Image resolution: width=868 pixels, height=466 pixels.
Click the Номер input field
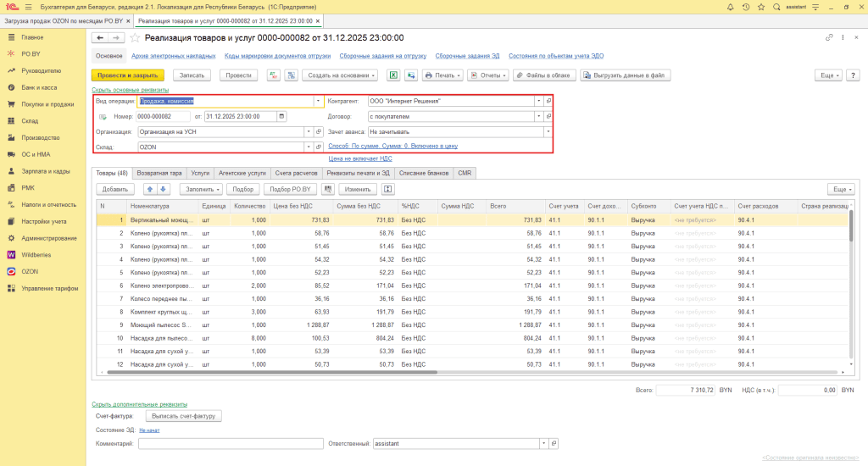164,116
